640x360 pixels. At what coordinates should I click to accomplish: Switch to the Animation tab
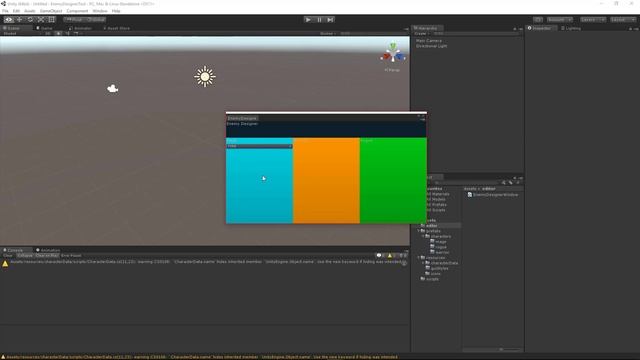[x=48, y=250]
